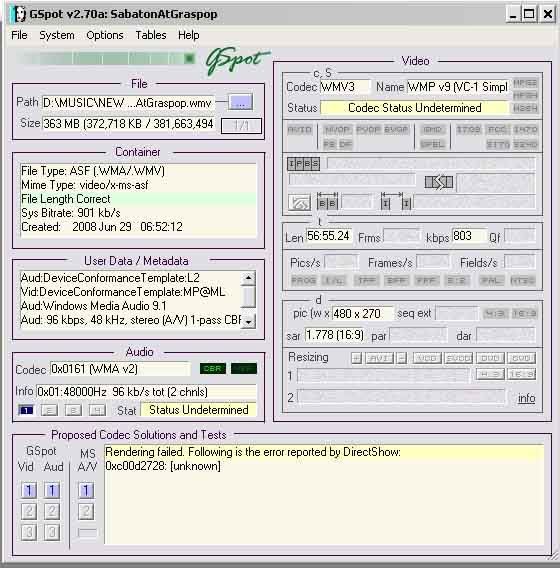Screen dimensions: 560x568
Task: Click the 'Rendering failed' error message line
Action: point(324,452)
